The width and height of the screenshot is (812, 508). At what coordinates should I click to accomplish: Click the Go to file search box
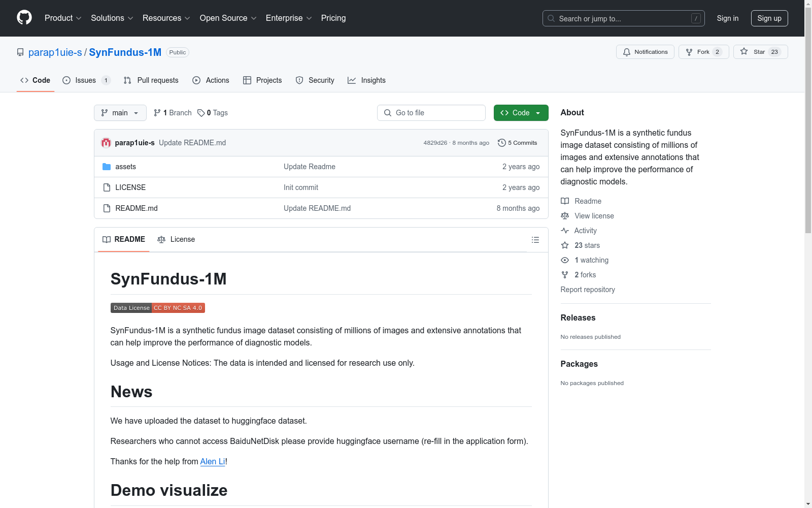(x=431, y=113)
